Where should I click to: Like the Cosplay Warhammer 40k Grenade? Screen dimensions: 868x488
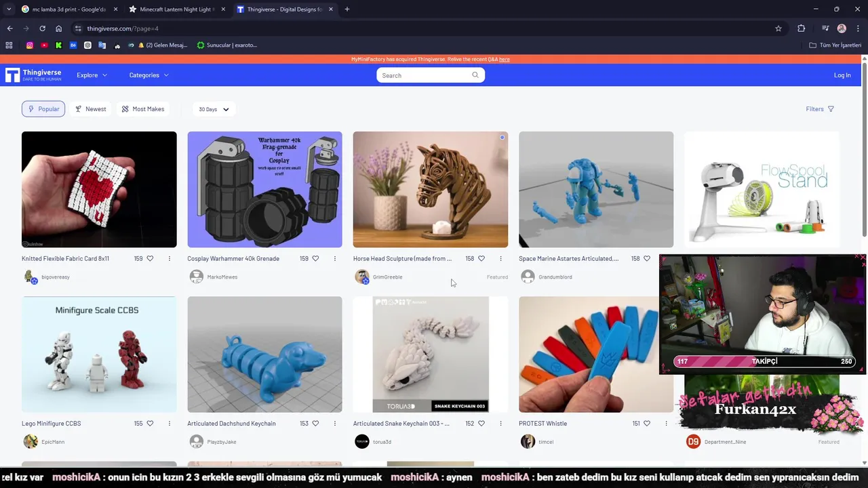click(x=315, y=258)
